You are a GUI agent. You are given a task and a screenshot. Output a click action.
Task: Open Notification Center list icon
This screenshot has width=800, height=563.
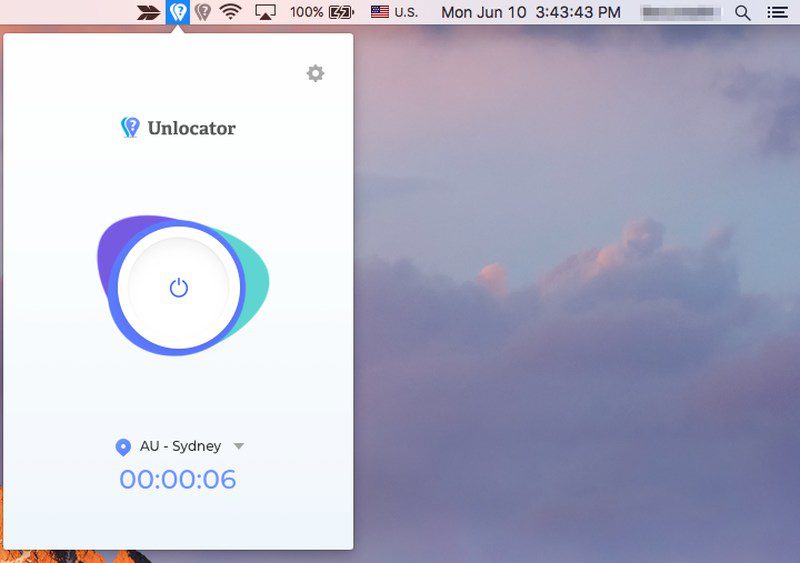(x=778, y=12)
